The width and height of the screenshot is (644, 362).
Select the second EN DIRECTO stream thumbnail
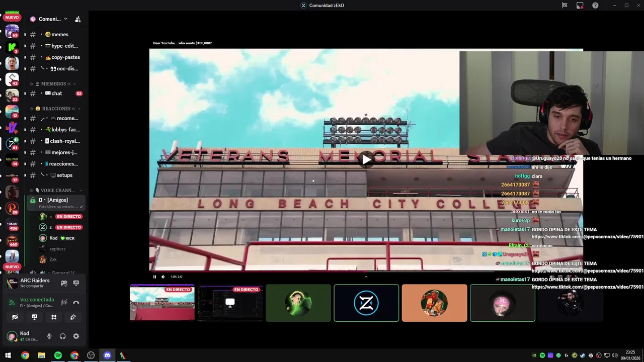pos(230,303)
